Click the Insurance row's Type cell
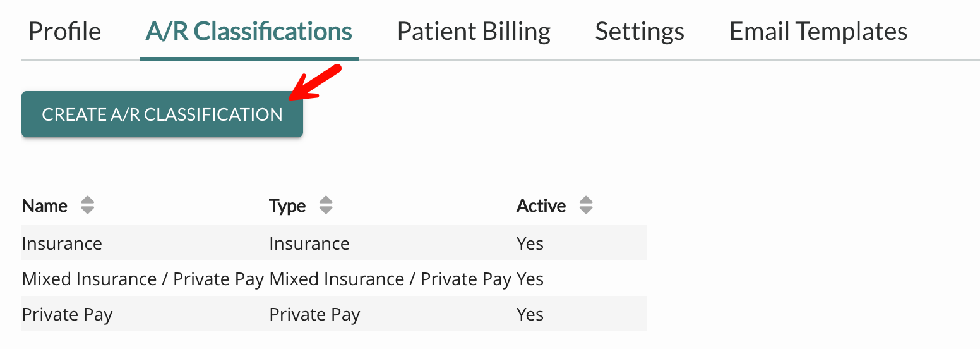The height and width of the screenshot is (349, 980). pos(309,243)
